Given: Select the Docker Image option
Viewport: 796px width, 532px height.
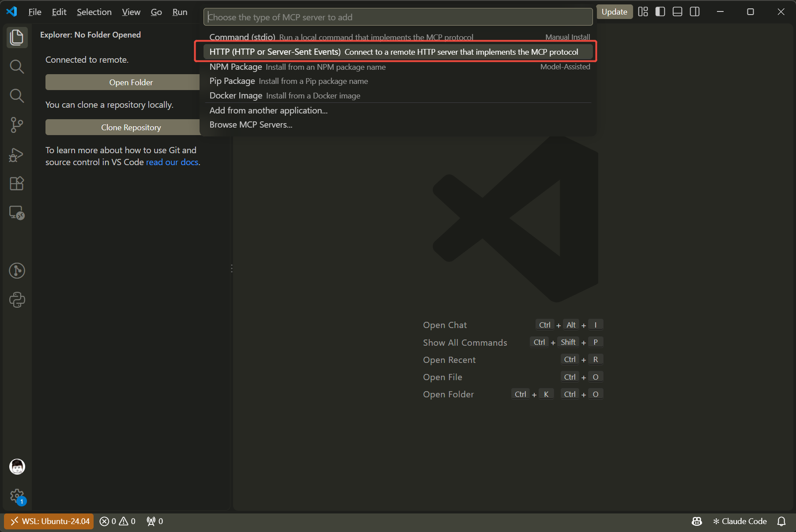Looking at the screenshot, I should click(398, 96).
